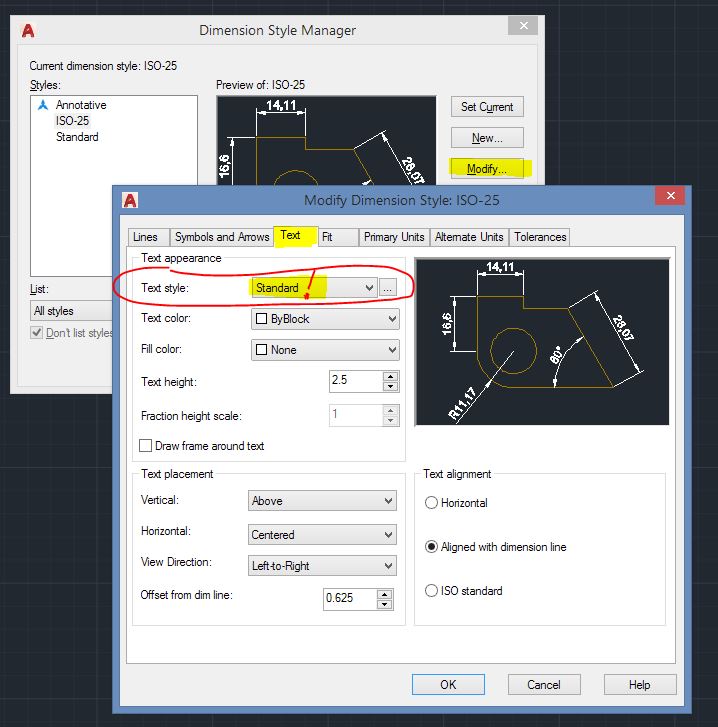
Task: Click the AutoCAD logo in Dimension Style Manager title bar
Action: (x=28, y=31)
